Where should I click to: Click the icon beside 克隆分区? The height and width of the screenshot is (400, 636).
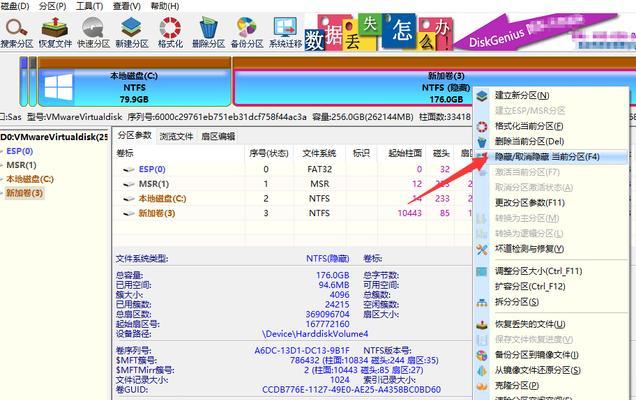tap(482, 386)
